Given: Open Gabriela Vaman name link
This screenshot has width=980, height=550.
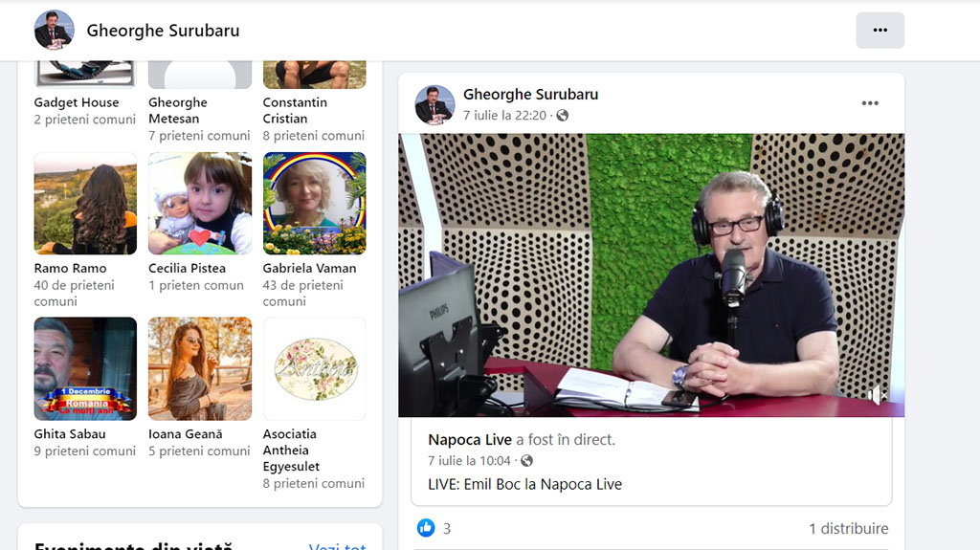Looking at the screenshot, I should tap(309, 269).
